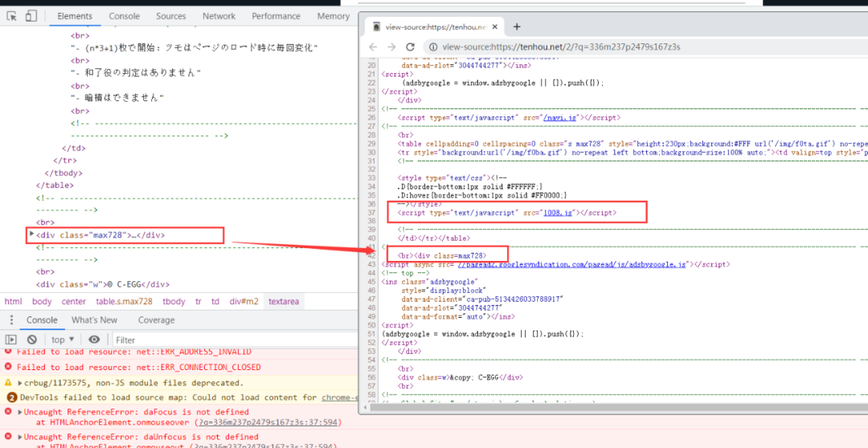Select the body breadcrumb

pos(42,301)
